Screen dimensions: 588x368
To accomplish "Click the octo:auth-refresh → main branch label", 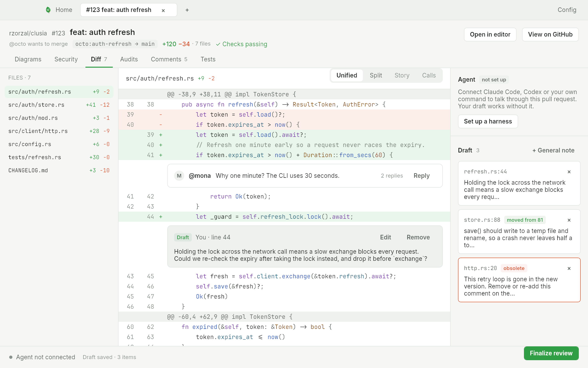I will click(115, 44).
